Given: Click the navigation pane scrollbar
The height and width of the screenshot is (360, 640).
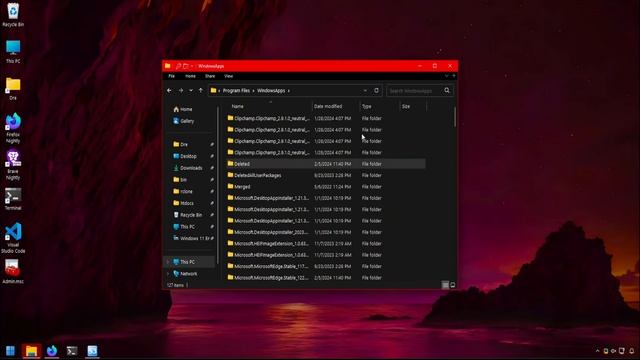Looking at the screenshot, I should click(x=218, y=184).
